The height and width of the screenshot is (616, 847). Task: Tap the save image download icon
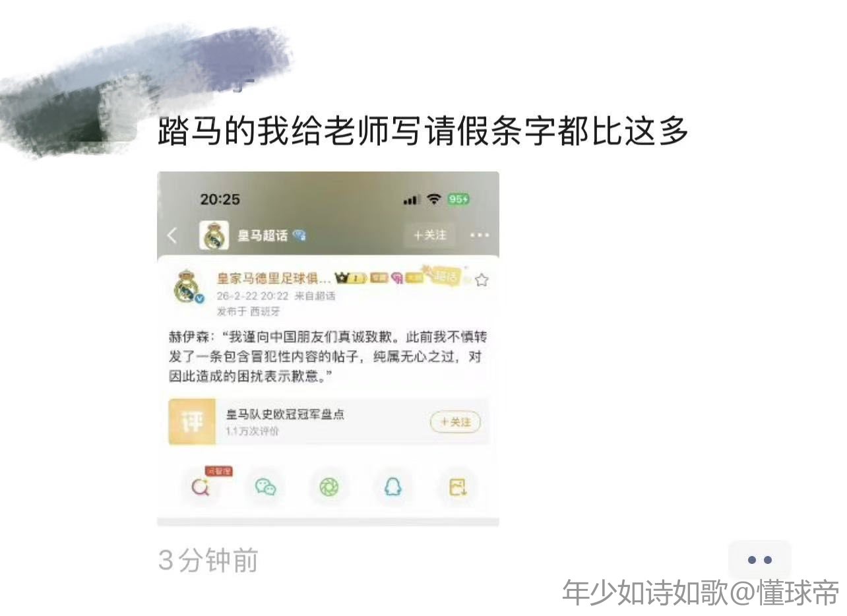coord(458,487)
